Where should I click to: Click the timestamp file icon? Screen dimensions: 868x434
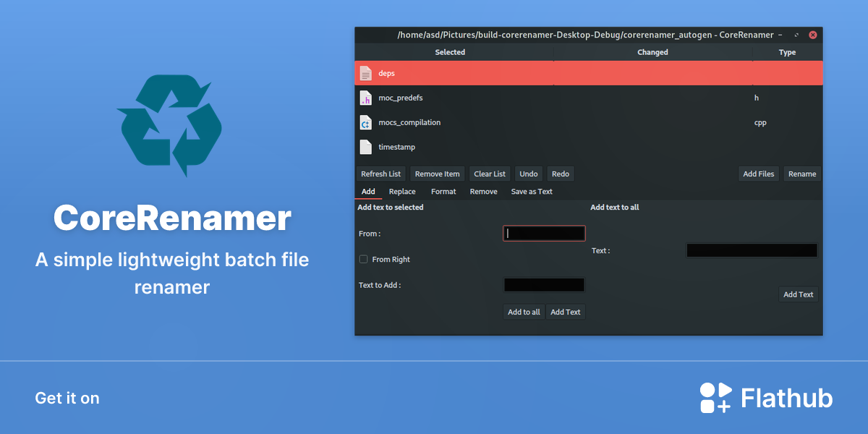coord(366,147)
